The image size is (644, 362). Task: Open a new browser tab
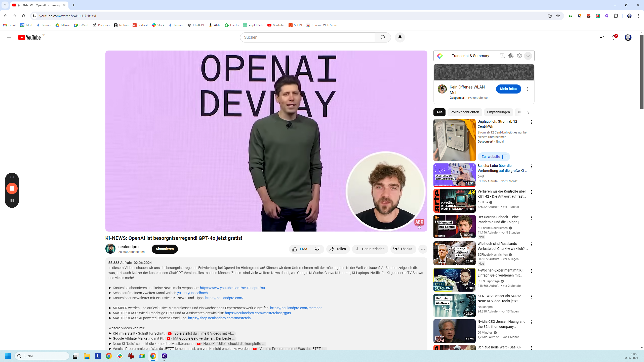pos(73,5)
